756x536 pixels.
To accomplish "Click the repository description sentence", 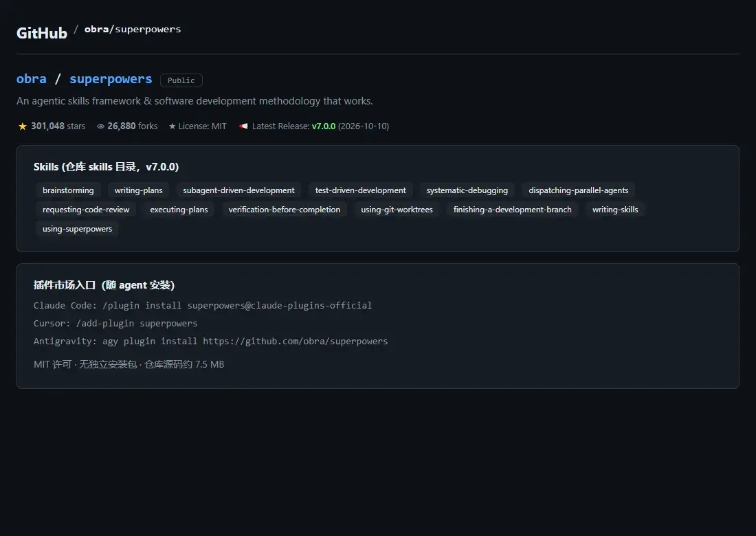I will 194,101.
